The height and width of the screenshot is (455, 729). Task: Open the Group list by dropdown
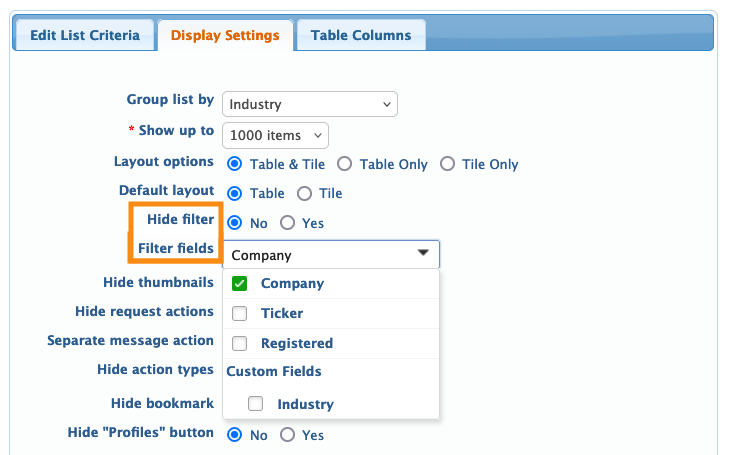[309, 104]
